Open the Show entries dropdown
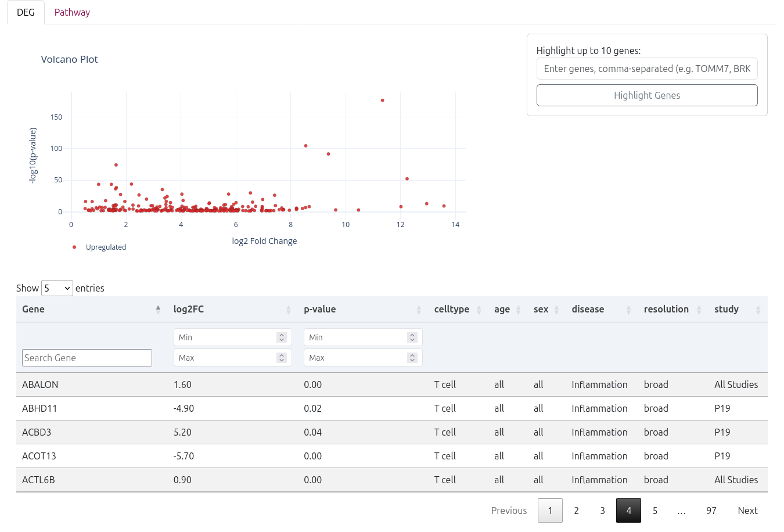Viewport: 784px width, 532px height. (x=57, y=288)
